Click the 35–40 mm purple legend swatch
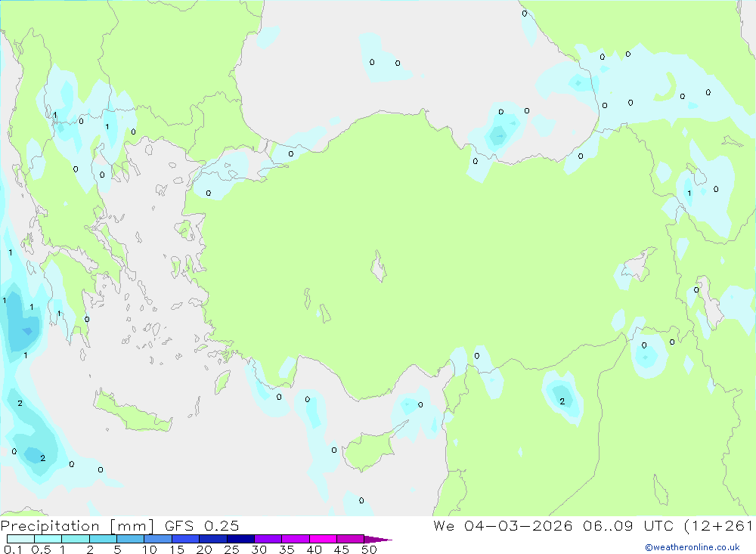The image size is (756, 554). 295,539
